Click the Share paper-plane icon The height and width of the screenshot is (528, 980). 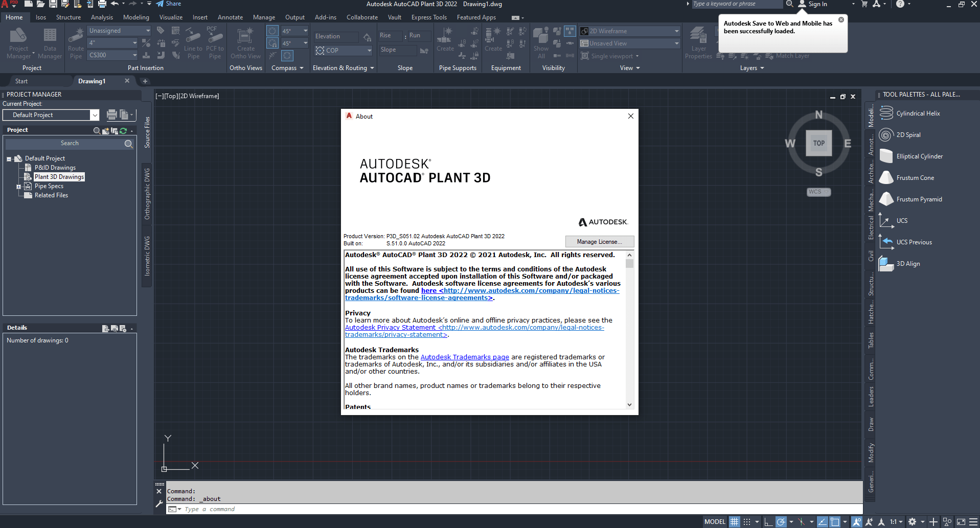[x=160, y=4]
